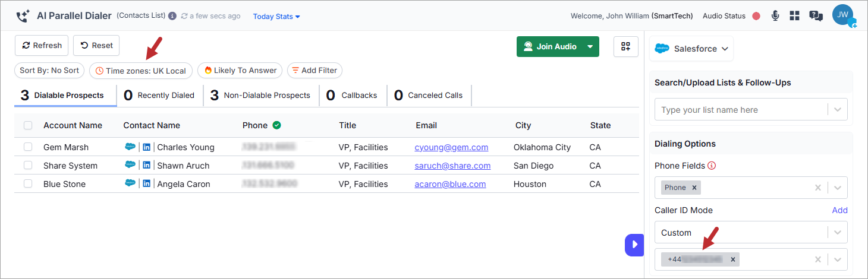Click the City column header
This screenshot has width=868, height=279.
pyautogui.click(x=523, y=125)
